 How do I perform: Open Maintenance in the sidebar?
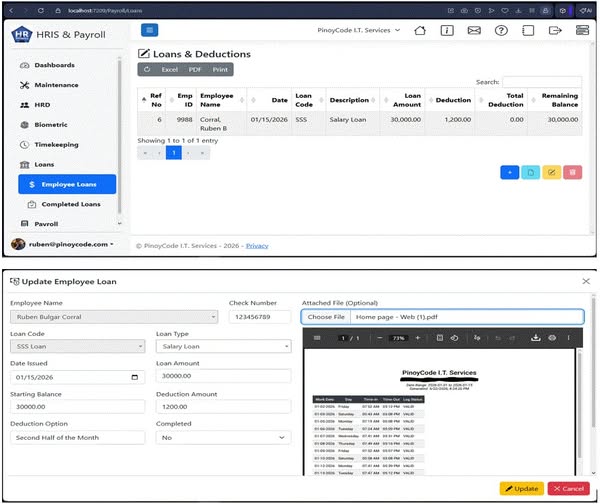pos(56,85)
